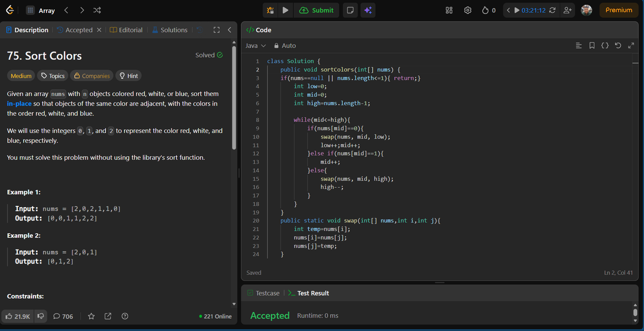
Task: Invite a collaborator with add-person icon
Action: coord(567,10)
